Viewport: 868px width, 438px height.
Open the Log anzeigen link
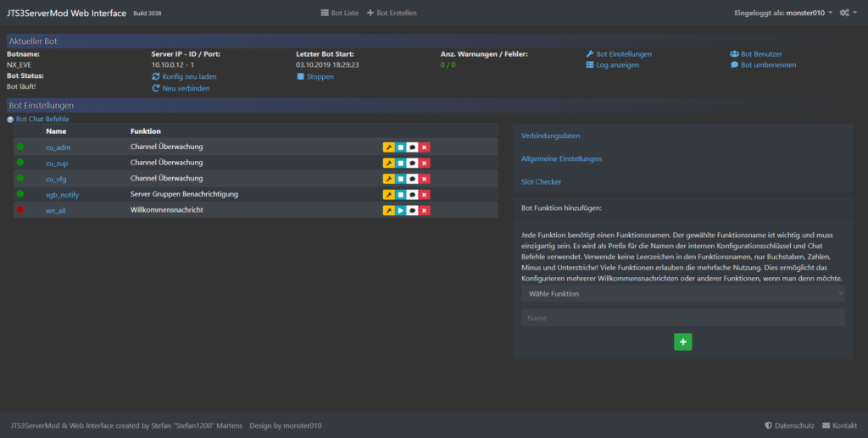pos(612,65)
